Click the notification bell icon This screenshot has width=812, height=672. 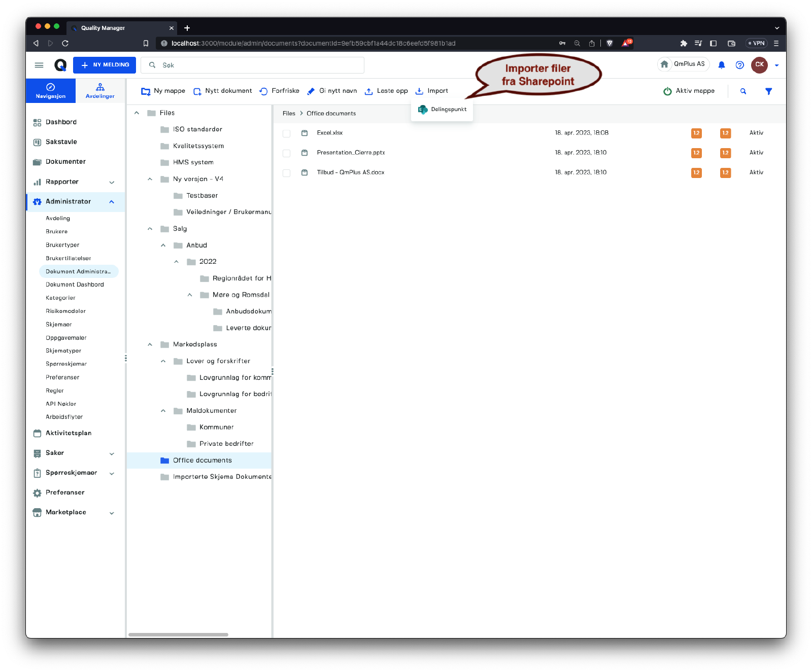[721, 65]
